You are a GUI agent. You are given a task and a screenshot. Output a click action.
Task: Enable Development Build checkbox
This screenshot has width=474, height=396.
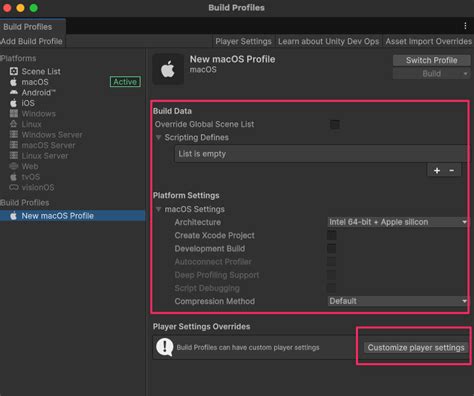332,248
